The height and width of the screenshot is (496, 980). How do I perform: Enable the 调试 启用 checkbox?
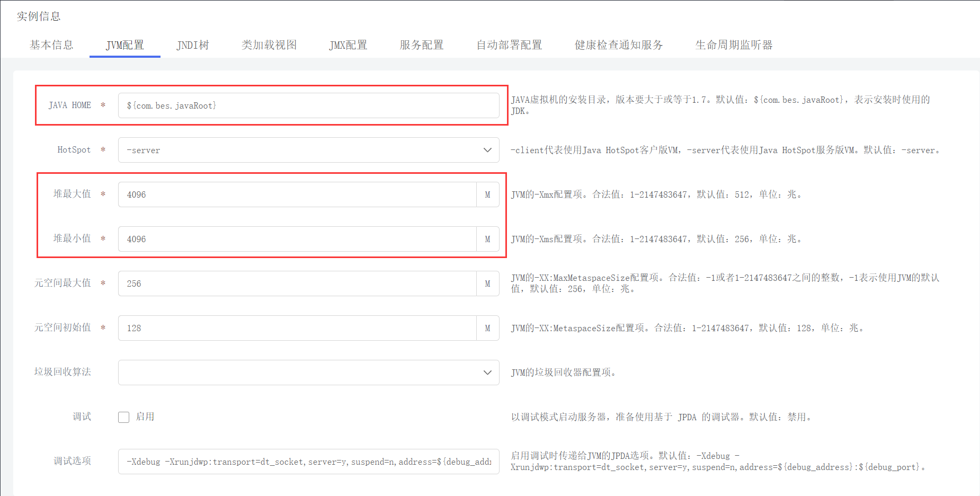(x=123, y=417)
